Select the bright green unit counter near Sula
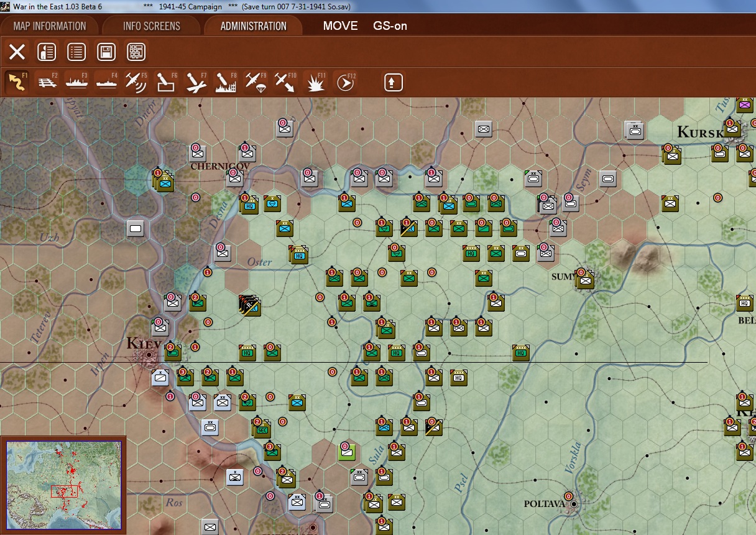Viewport: 756px width, 535px height. coord(346,452)
